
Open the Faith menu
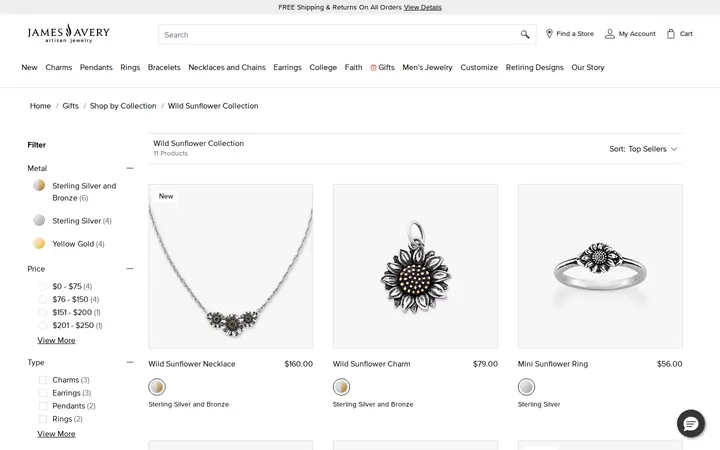coord(353,68)
